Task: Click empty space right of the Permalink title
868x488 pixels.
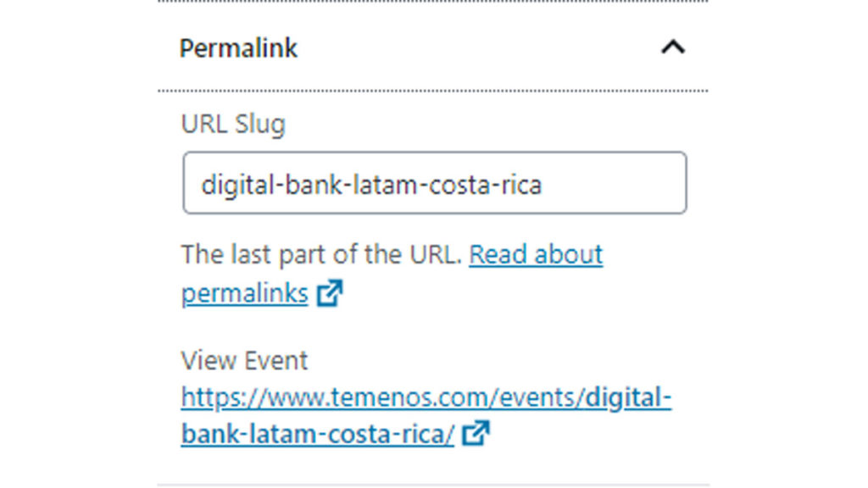Action: 475,48
